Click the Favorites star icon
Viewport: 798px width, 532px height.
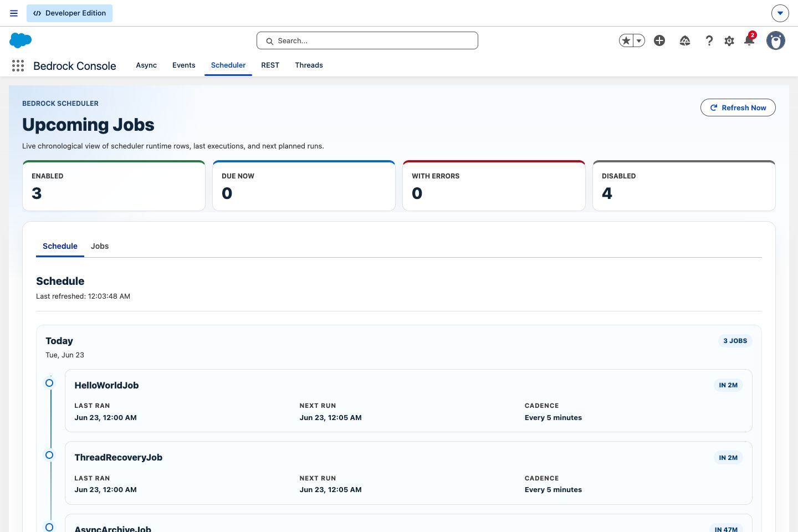coord(626,40)
